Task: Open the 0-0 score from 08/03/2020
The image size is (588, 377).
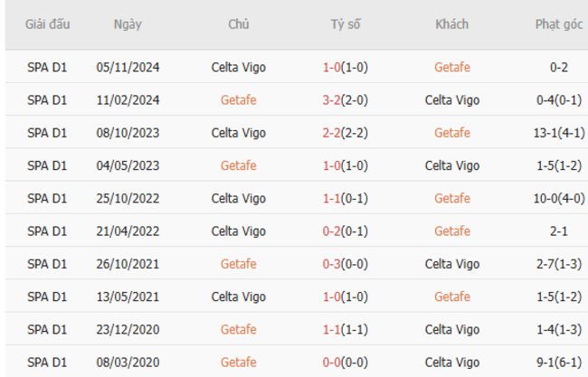Action: [x=333, y=363]
